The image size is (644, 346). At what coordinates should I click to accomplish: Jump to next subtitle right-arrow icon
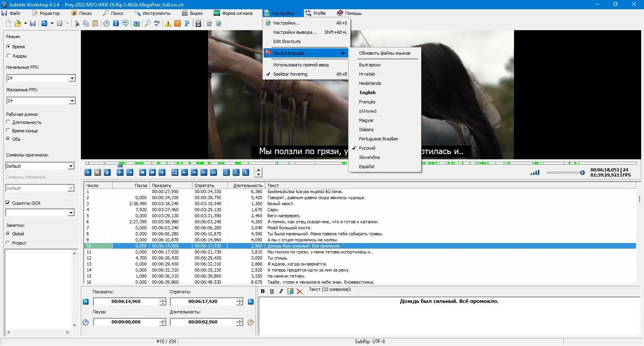coord(130,173)
